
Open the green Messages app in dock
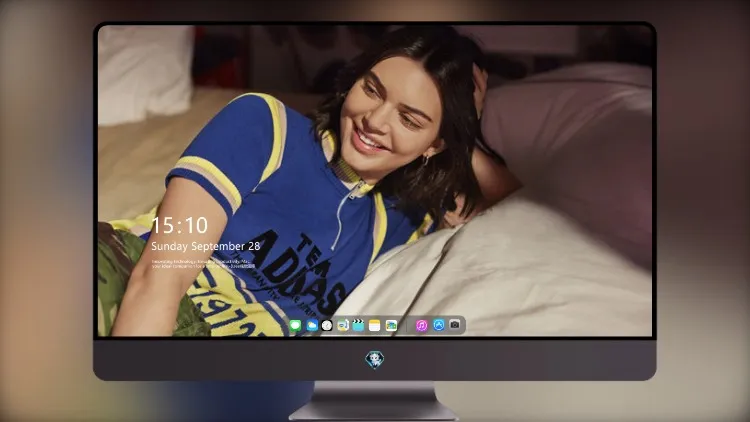pyautogui.click(x=296, y=325)
